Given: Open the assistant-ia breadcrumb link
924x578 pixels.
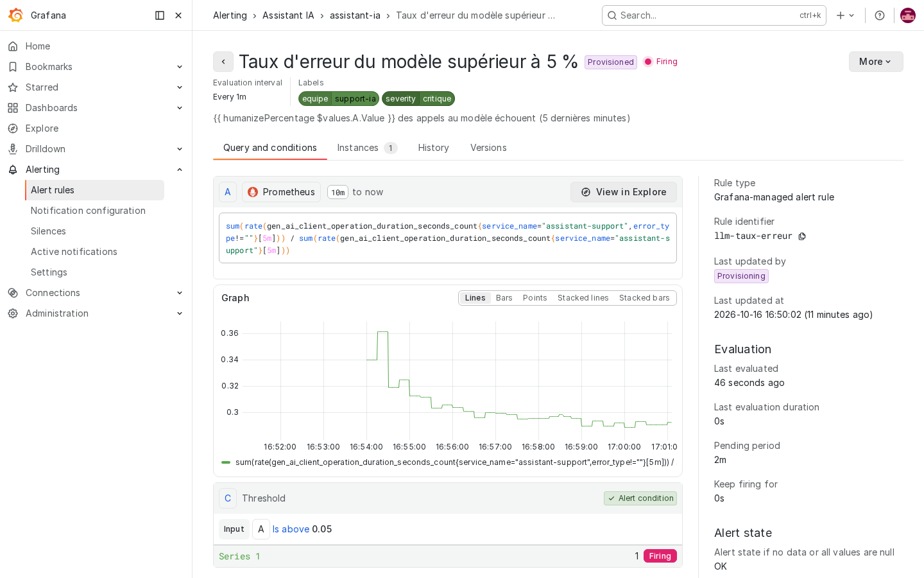Looking at the screenshot, I should coord(355,15).
